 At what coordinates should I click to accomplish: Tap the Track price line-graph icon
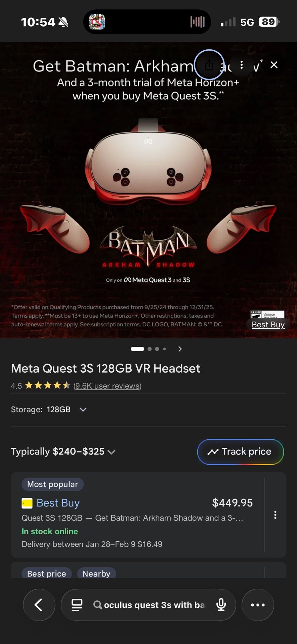213,452
